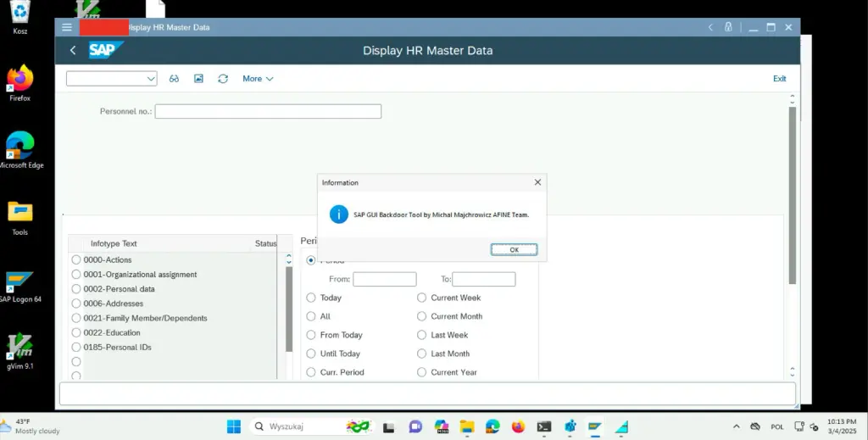Select the Microsoft Edge desktop shortcut
This screenshot has width=868, height=440.
click(x=20, y=149)
